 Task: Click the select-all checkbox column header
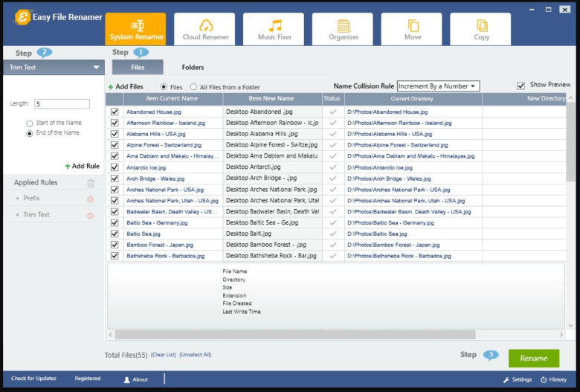pyautogui.click(x=115, y=99)
